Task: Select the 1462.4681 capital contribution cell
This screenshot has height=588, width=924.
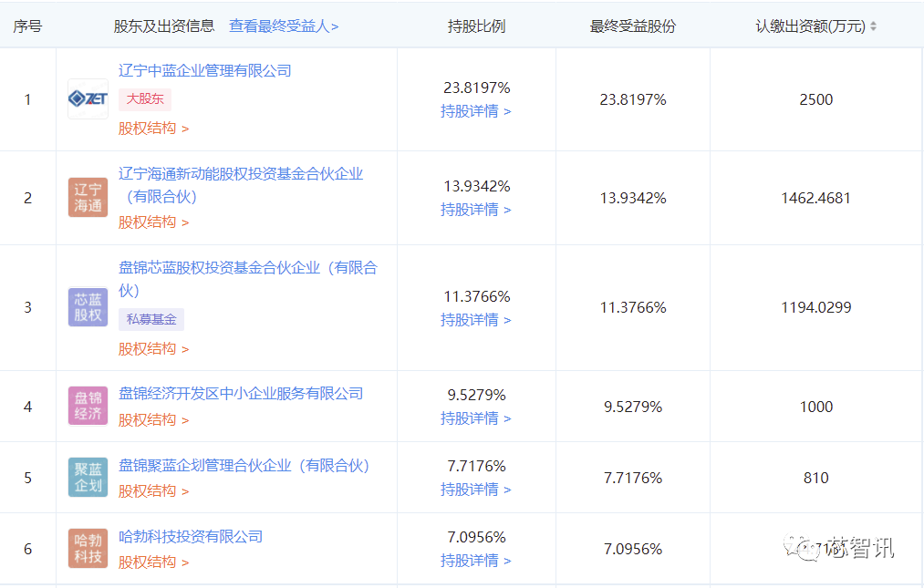Action: click(816, 198)
